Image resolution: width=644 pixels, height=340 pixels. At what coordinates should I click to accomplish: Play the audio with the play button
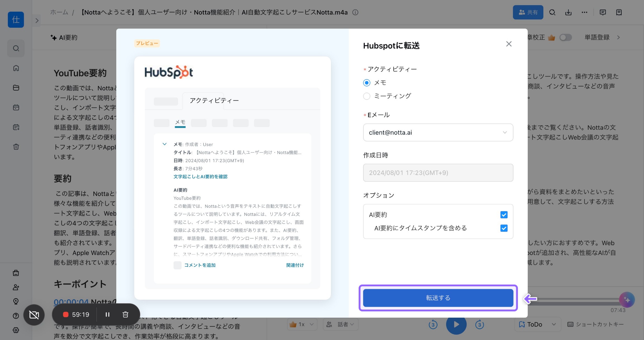pos(456,324)
